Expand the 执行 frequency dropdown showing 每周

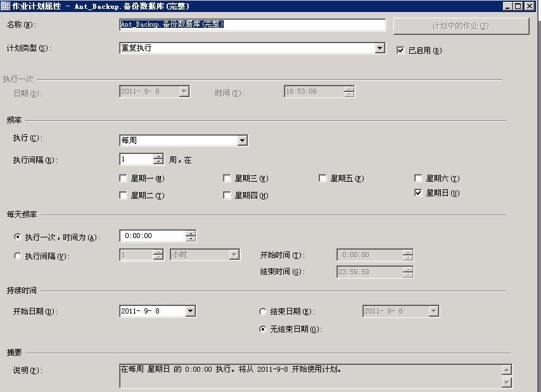pyautogui.click(x=242, y=141)
